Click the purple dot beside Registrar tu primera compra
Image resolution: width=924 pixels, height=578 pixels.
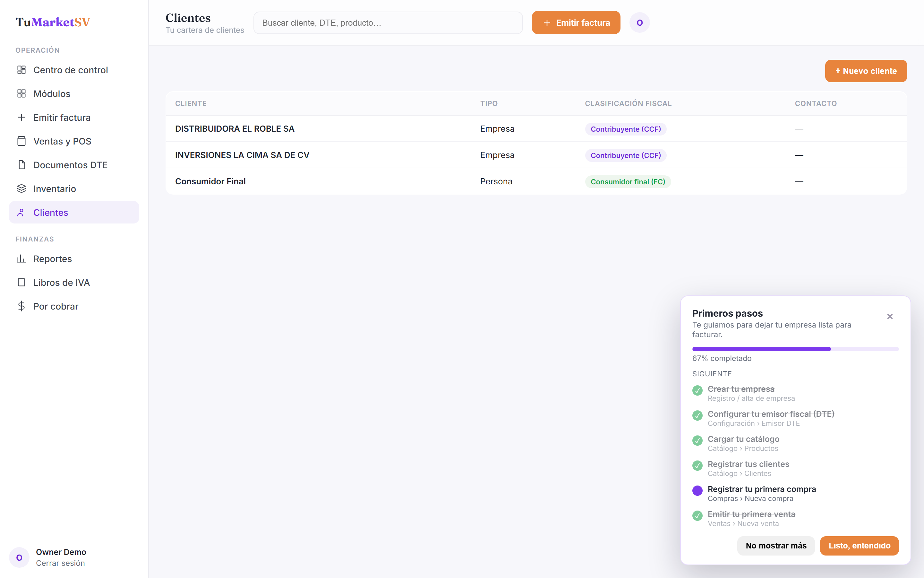[x=697, y=490]
